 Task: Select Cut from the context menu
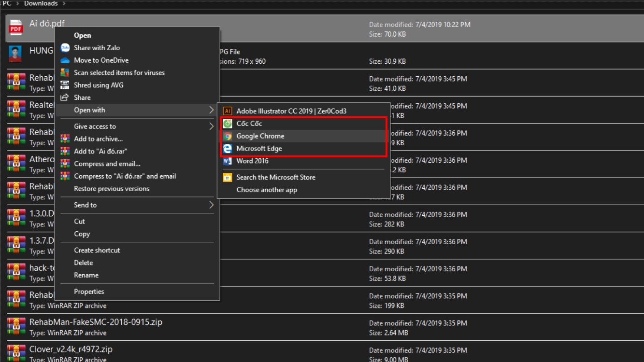coord(137,222)
